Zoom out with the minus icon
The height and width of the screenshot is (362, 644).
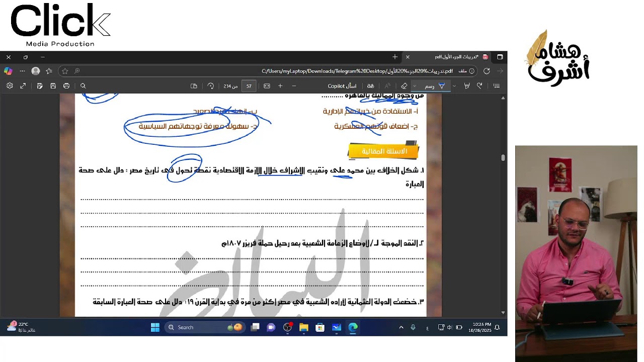pyautogui.click(x=294, y=86)
